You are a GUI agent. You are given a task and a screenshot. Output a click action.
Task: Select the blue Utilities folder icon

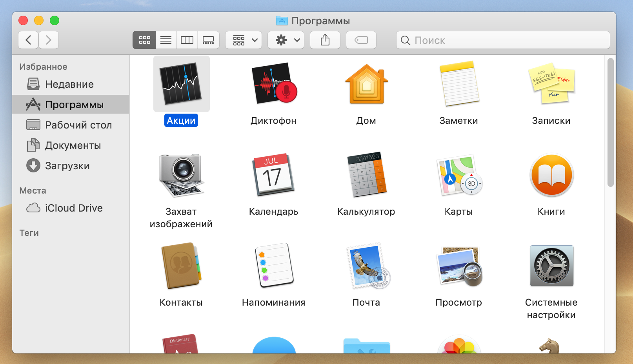(x=366, y=346)
